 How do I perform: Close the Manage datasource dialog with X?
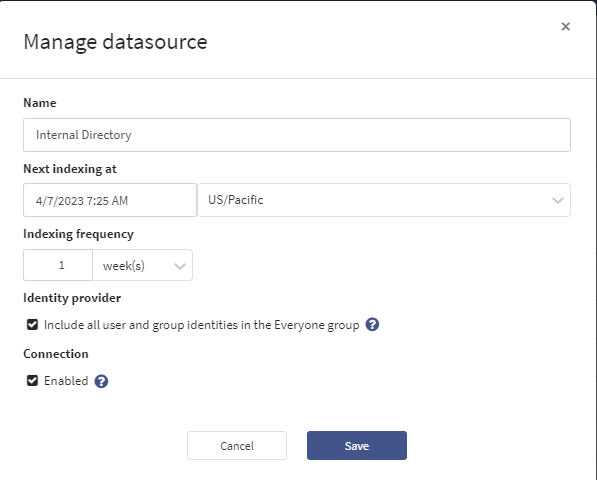565,26
